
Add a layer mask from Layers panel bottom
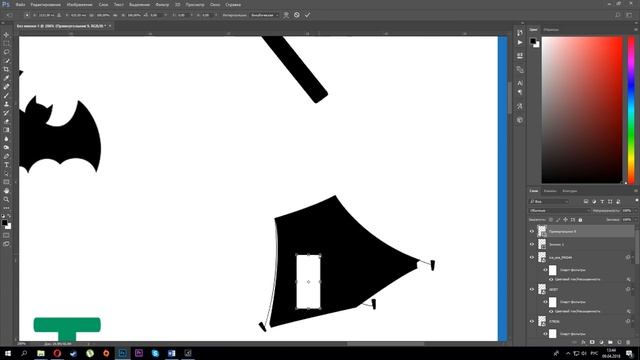[592, 342]
